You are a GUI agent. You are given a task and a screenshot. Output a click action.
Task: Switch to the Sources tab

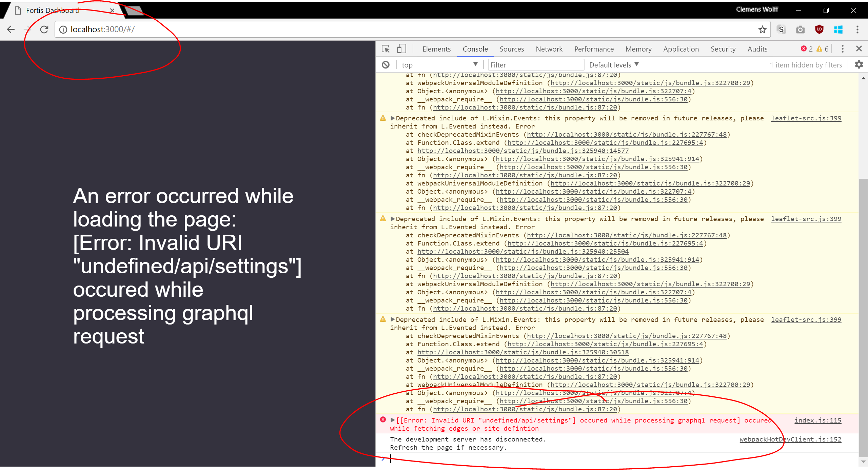pos(511,49)
